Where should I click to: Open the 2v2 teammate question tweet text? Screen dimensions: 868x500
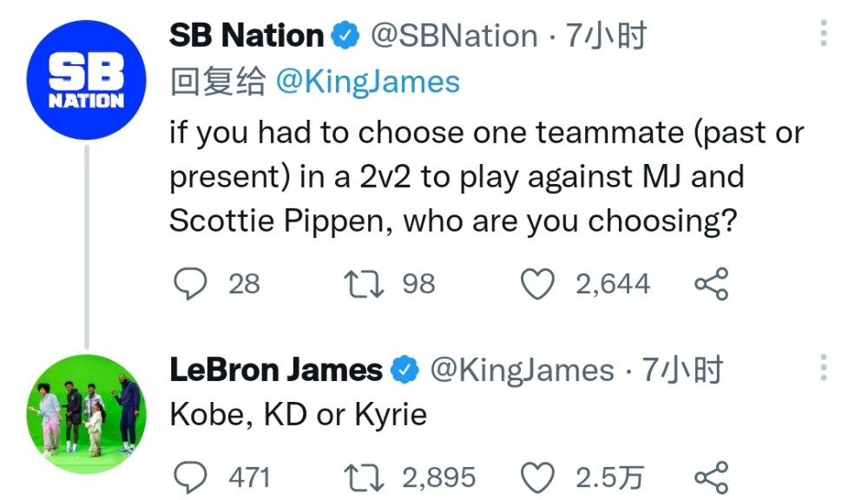(487, 176)
